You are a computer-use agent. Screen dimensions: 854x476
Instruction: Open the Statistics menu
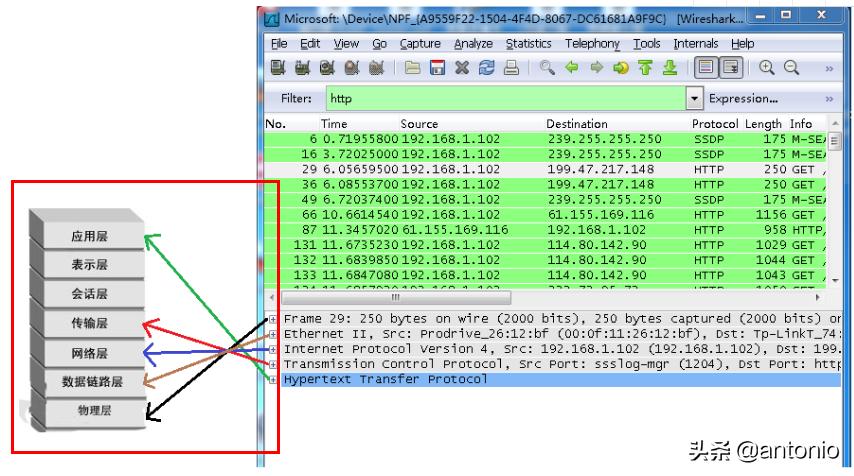pyautogui.click(x=528, y=44)
